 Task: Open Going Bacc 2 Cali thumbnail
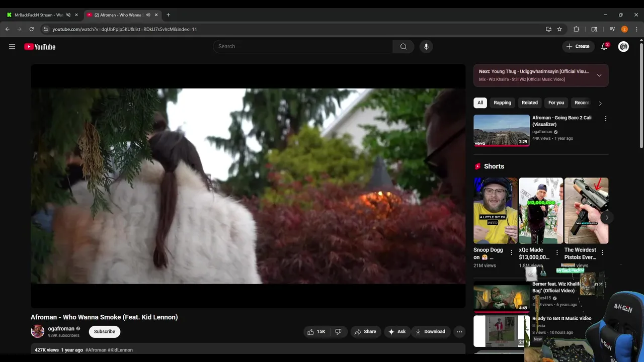502,130
